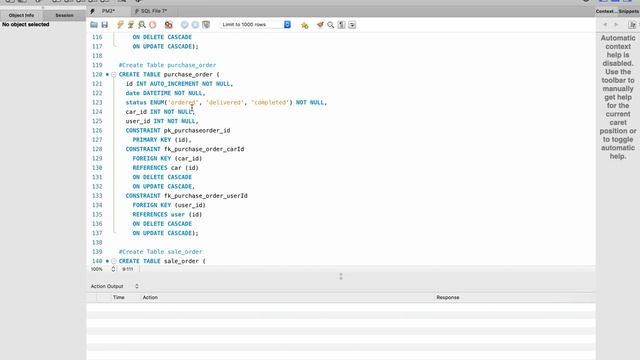Viewport: 640px width, 360px height.
Task: Select the Context Help tab
Action: tap(606, 11)
